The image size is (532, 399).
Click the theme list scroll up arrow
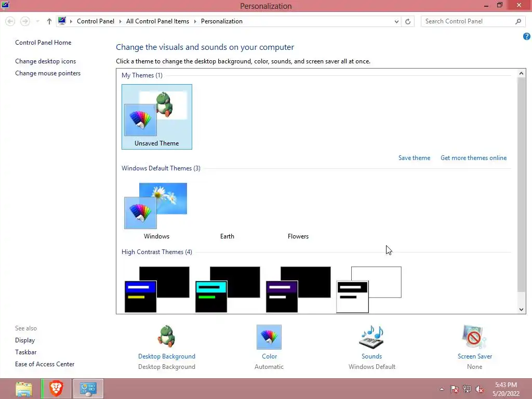(521, 73)
